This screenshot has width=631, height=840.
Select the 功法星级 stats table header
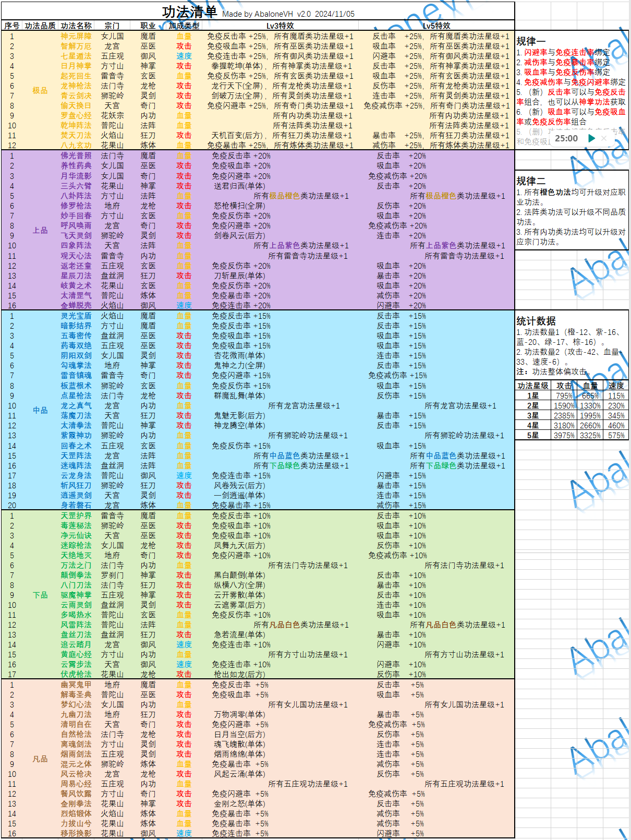(x=533, y=386)
